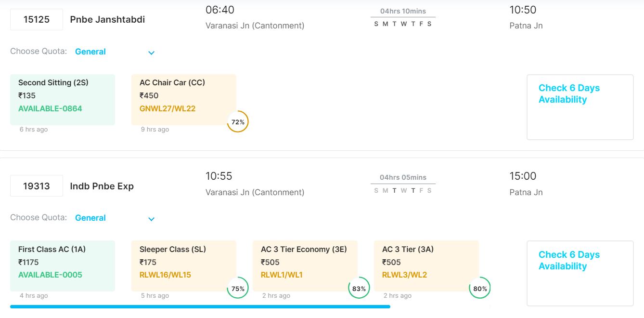
Task: Choose Sleeper Class (SL) fare card
Action: 183,265
